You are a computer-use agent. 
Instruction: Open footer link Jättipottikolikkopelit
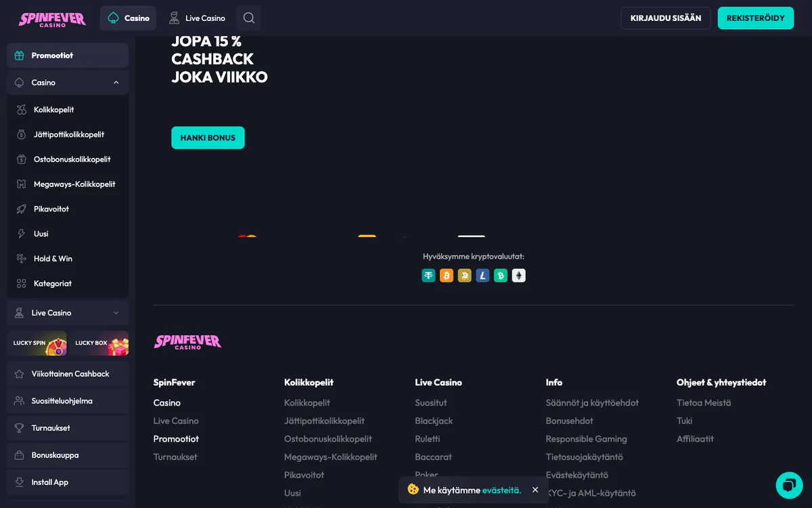324,421
